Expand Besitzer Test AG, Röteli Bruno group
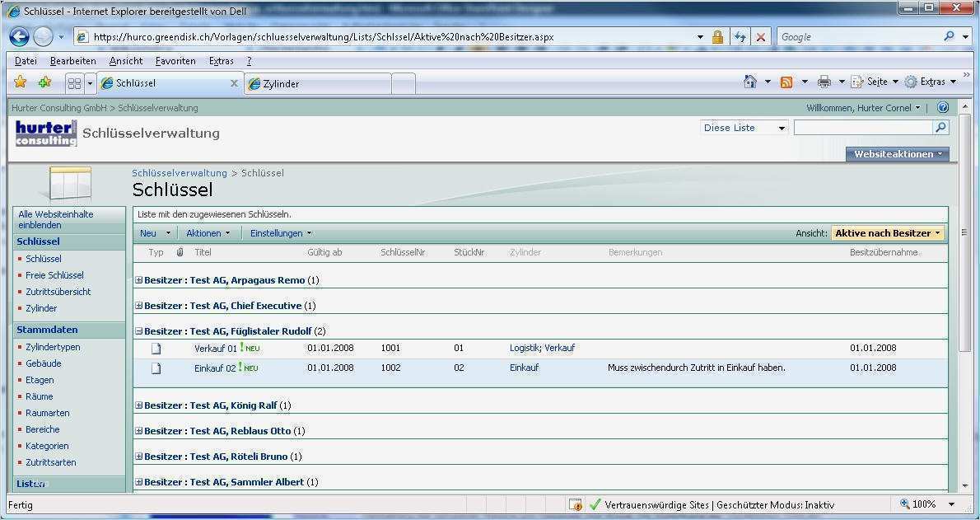Screen dimensions: 980x520 (139, 457)
